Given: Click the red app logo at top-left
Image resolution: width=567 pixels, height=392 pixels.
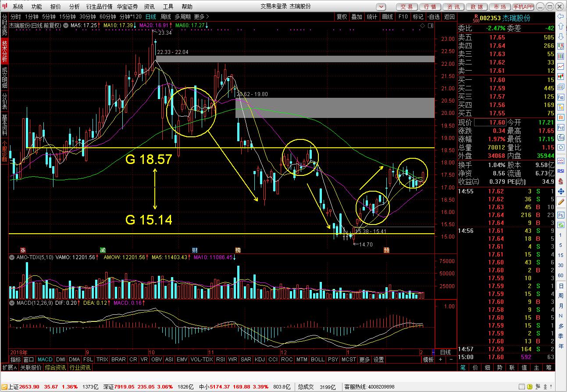Looking at the screenshot, I should [5, 6].
